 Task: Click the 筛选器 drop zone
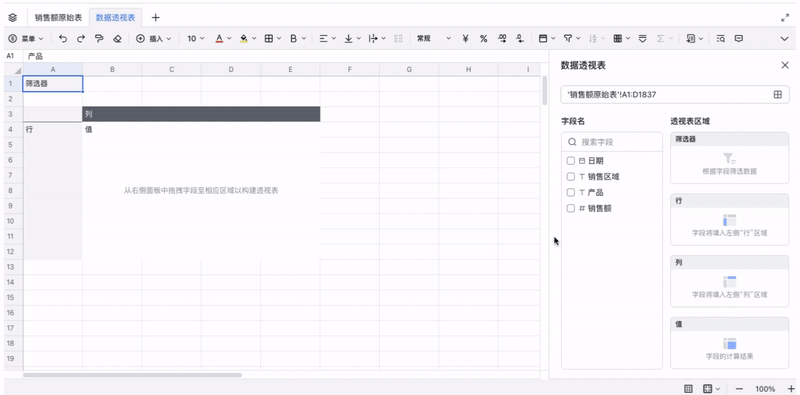(730, 158)
